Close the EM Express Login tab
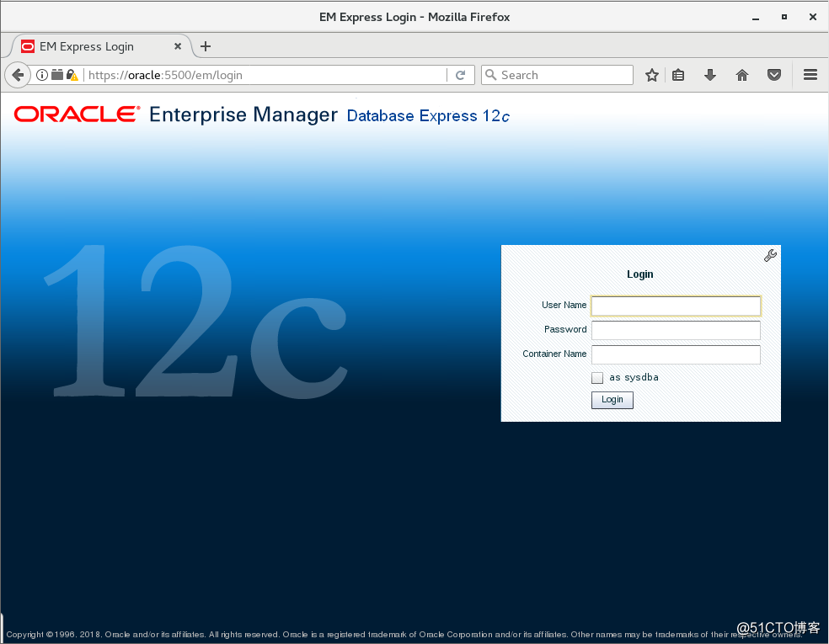This screenshot has height=644, width=829. [178, 46]
